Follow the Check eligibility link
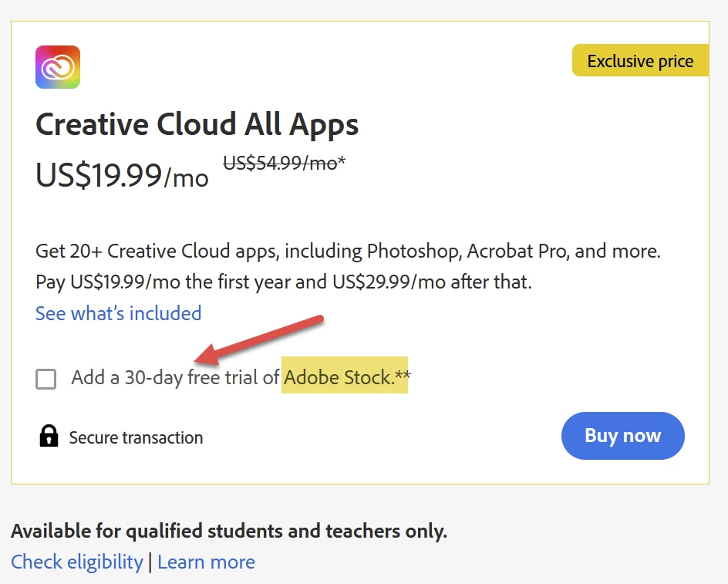The image size is (728, 584). [76, 562]
